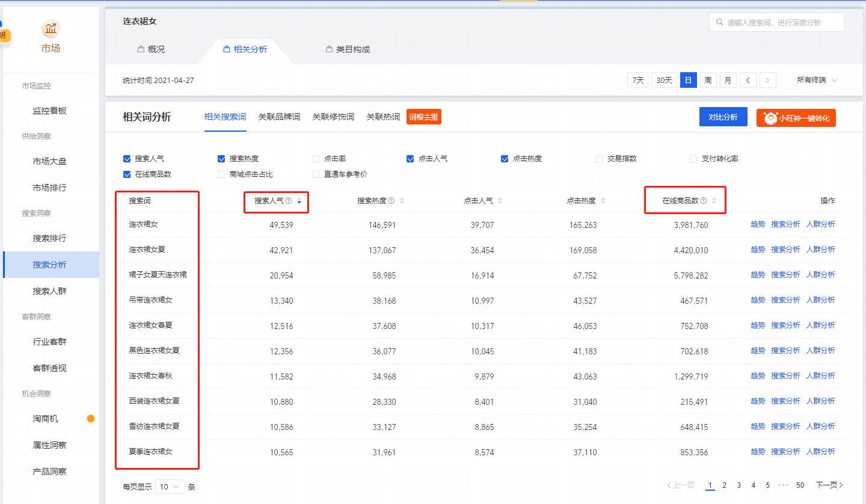Open the rows-per-page dropdown showing 10

170,487
